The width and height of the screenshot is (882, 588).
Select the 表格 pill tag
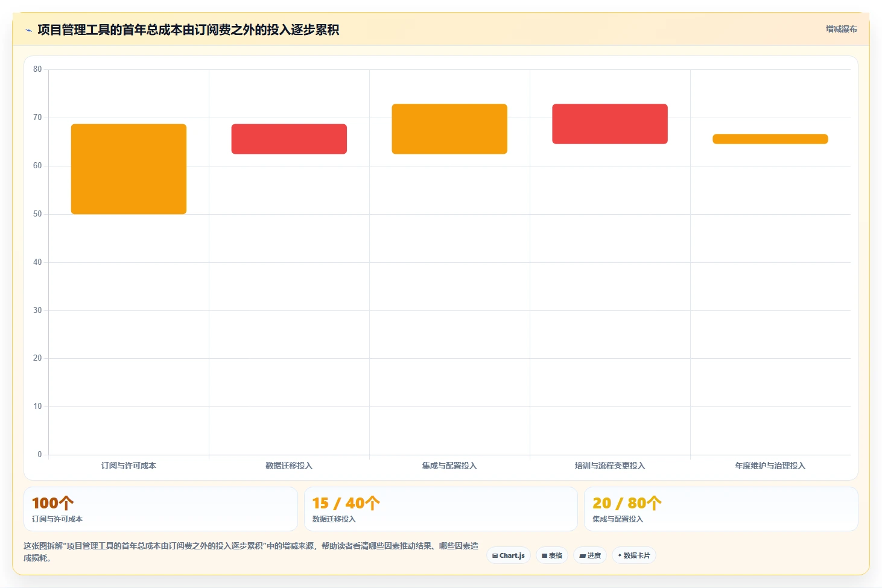(552, 555)
